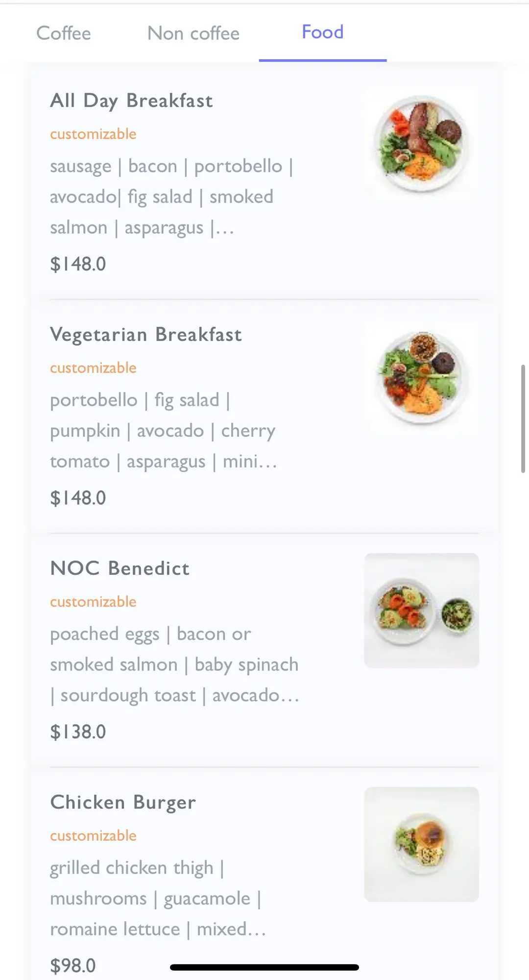Click the page scrollbar handle

pyautogui.click(x=523, y=418)
